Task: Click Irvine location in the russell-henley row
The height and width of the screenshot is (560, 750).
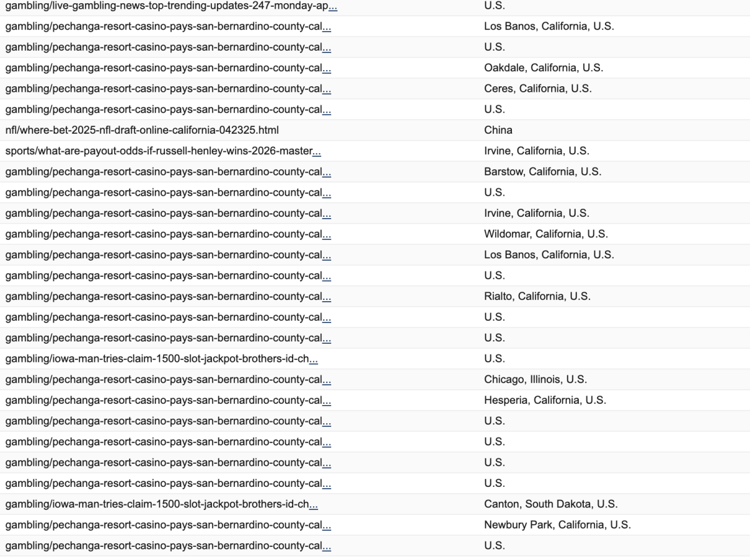Action: (x=536, y=151)
